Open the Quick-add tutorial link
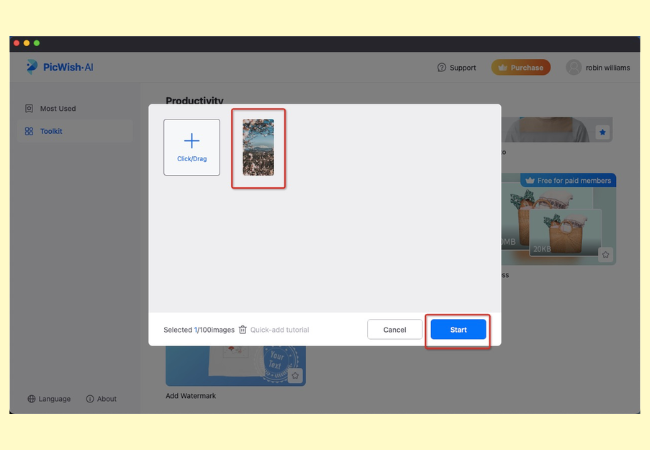 click(x=279, y=329)
